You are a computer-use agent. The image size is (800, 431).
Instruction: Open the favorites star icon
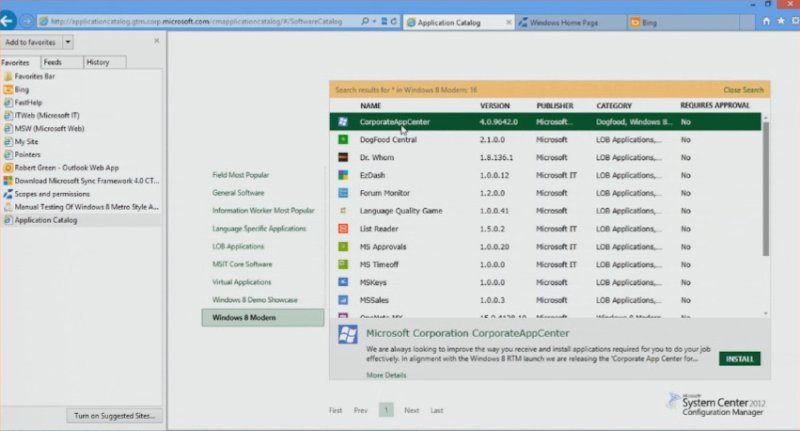[781, 21]
